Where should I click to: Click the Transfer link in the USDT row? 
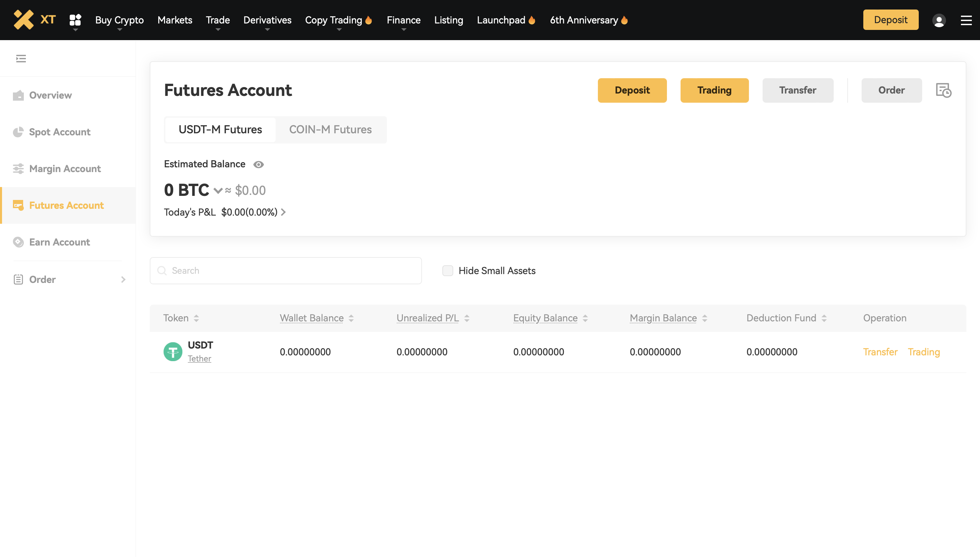pos(880,352)
